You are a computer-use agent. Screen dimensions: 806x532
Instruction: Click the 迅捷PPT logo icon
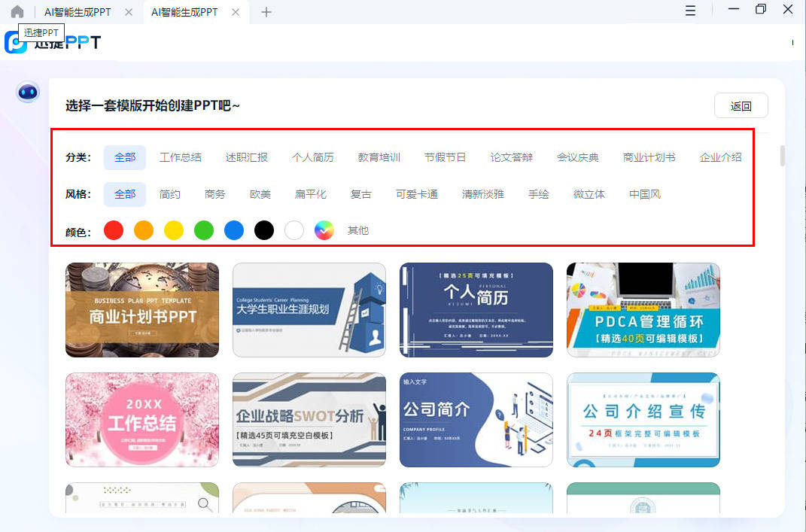click(16, 42)
